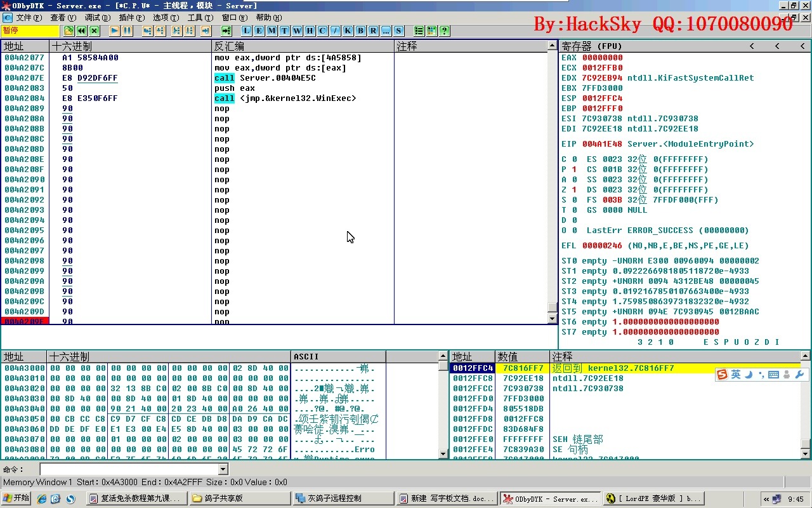The image size is (812, 508).
Task: Open the 调试(D) menu
Action: click(x=97, y=18)
